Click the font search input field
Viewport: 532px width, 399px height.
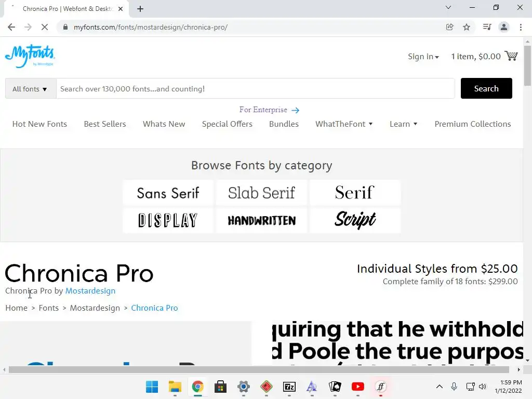(255, 88)
